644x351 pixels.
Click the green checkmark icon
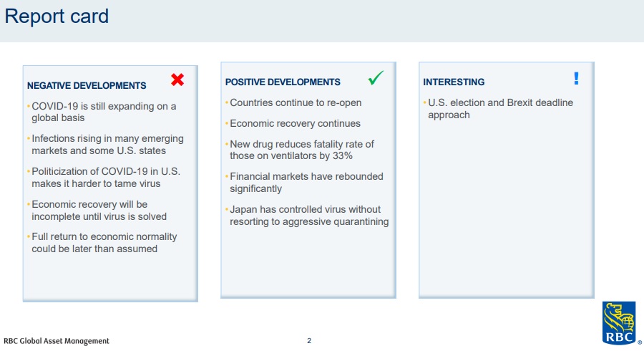pos(376,77)
